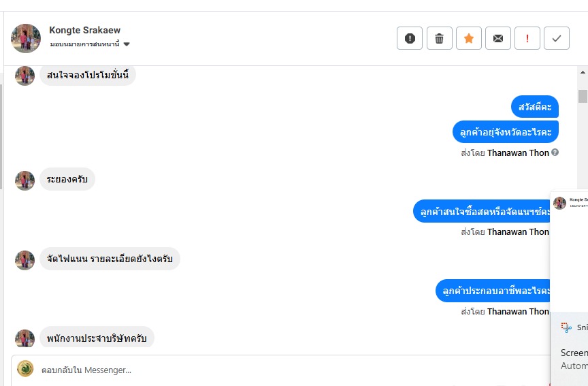Click the chat scrollbar thumb
588x386 pixels.
[583, 95]
